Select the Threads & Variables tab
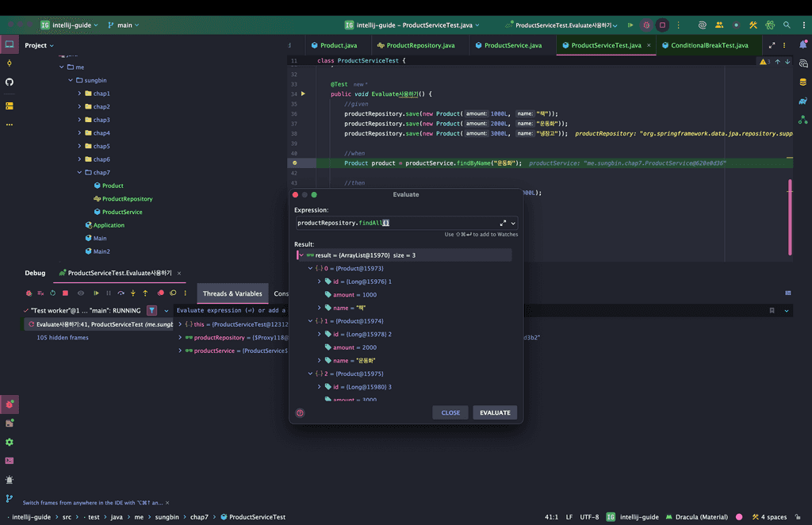The width and height of the screenshot is (812, 525). point(232,293)
